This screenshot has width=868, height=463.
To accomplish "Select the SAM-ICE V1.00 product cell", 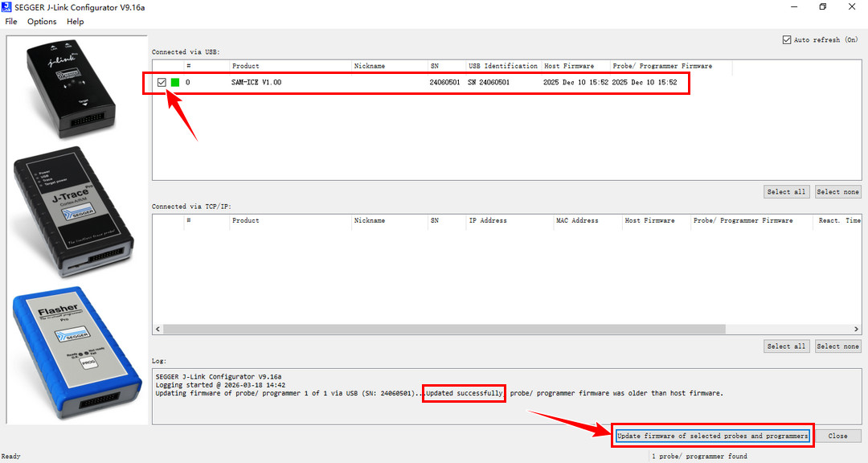I will 256,83.
